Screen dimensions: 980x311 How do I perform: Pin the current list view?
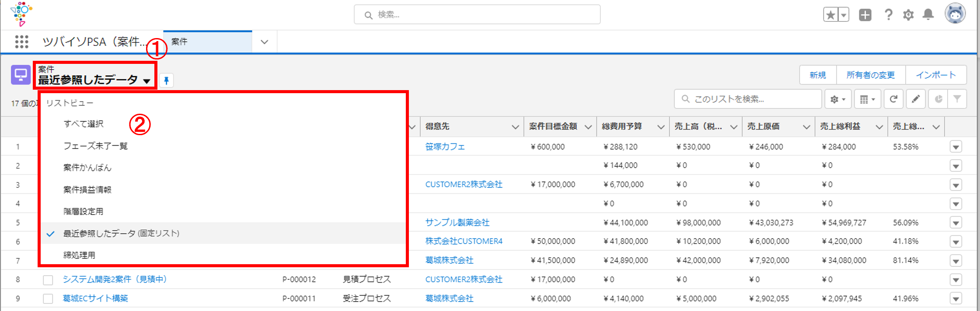pyautogui.click(x=166, y=80)
